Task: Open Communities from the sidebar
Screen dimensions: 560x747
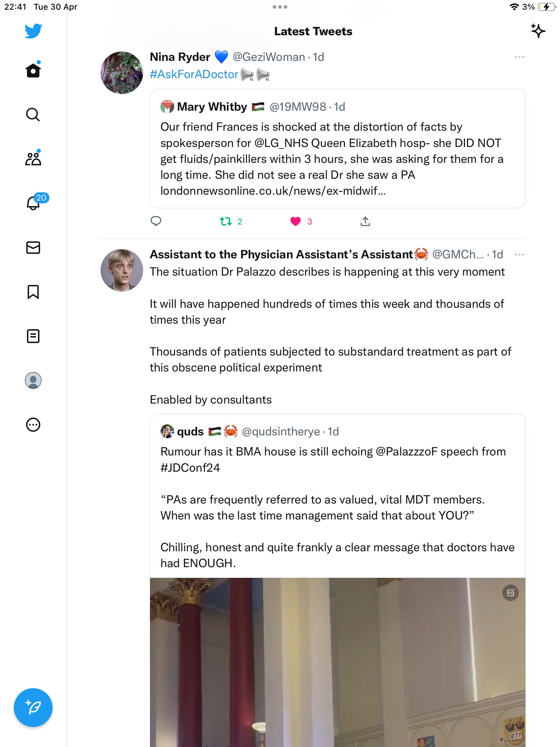Action: [33, 158]
